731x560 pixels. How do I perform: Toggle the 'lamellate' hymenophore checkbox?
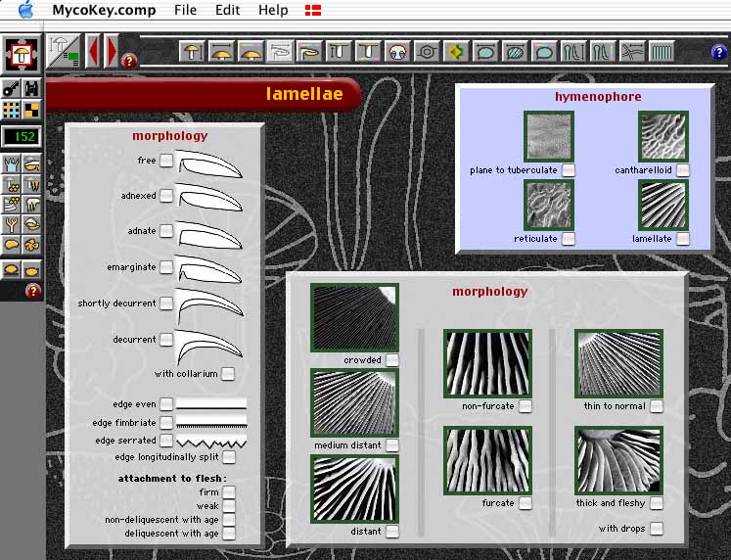point(682,239)
